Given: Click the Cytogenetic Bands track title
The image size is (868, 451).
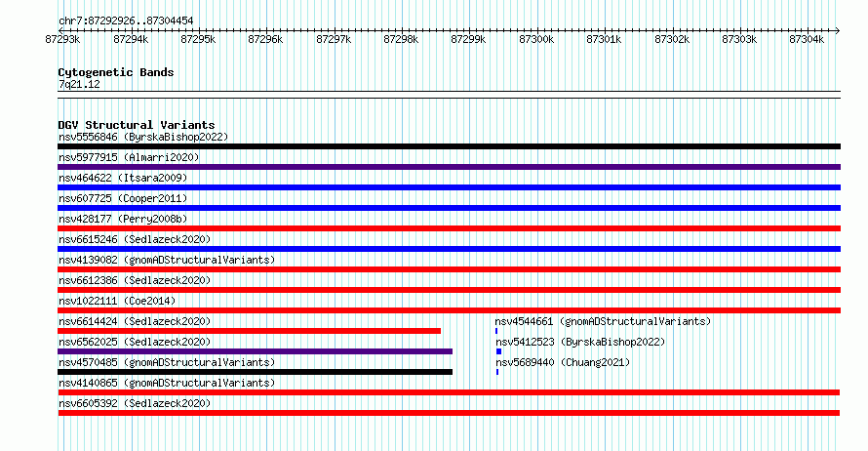Looking at the screenshot, I should pos(116,72).
